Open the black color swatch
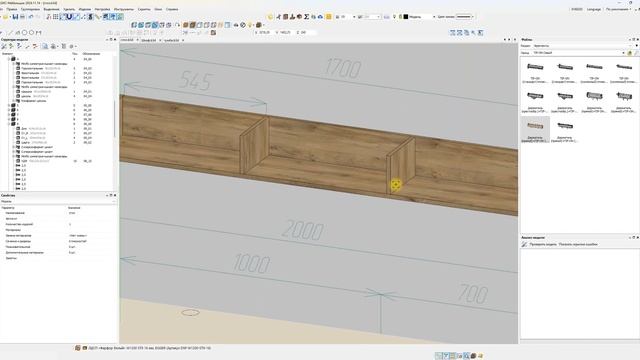The width and height of the screenshot is (640, 360). 406,17
